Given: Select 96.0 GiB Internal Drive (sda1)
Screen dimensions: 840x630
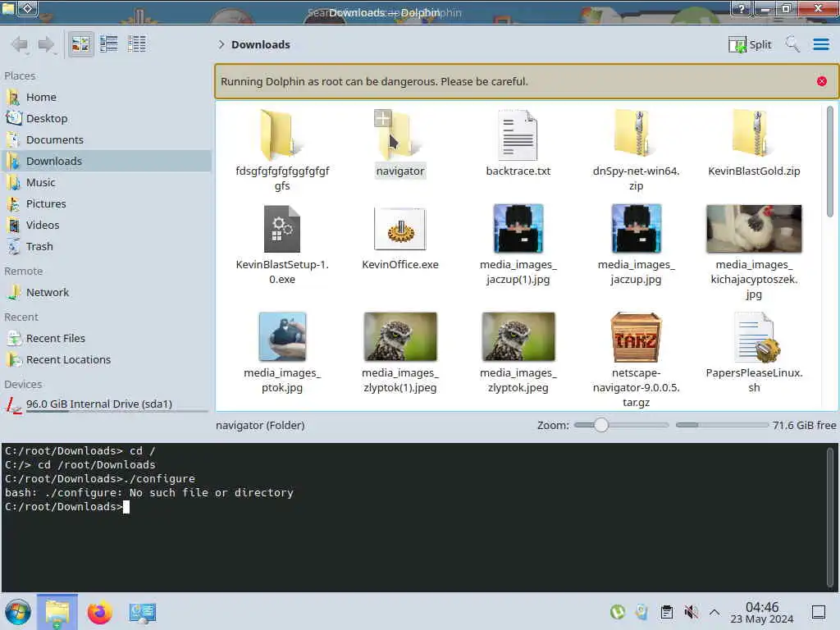Looking at the screenshot, I should pos(106,404).
